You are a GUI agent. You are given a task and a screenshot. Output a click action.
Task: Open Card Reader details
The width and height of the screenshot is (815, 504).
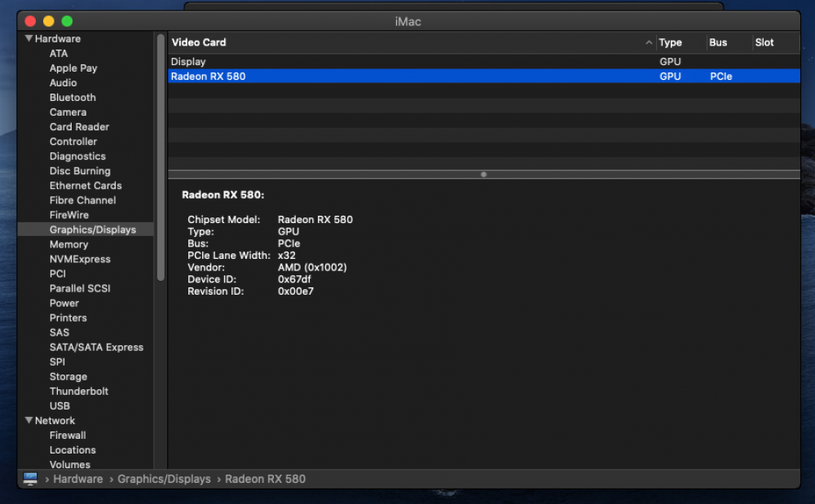point(80,127)
